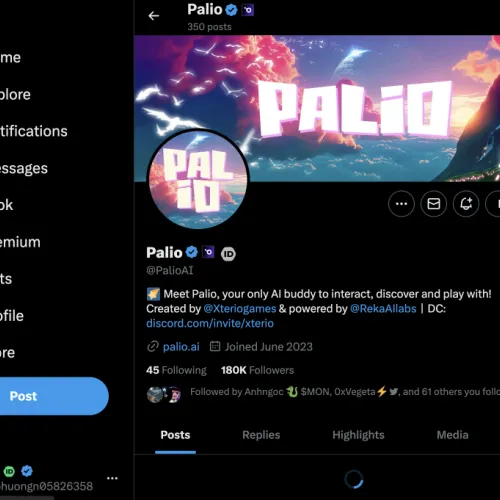This screenshot has height=500, width=500.
Task: Open the discord.com/invite/xterio link
Action: pyautogui.click(x=210, y=323)
